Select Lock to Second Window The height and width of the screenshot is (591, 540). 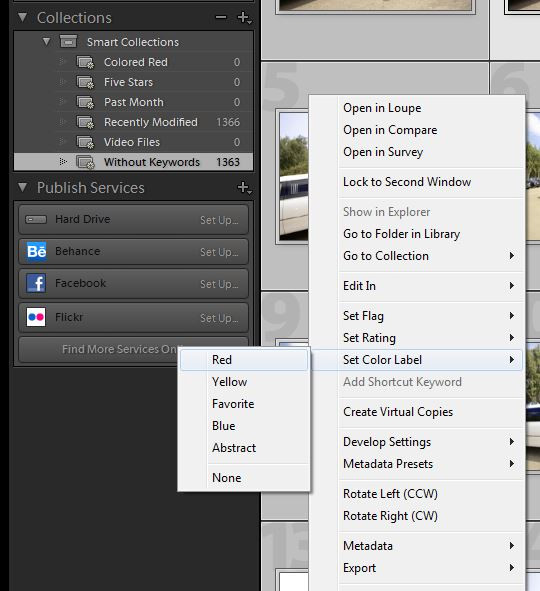(417, 182)
